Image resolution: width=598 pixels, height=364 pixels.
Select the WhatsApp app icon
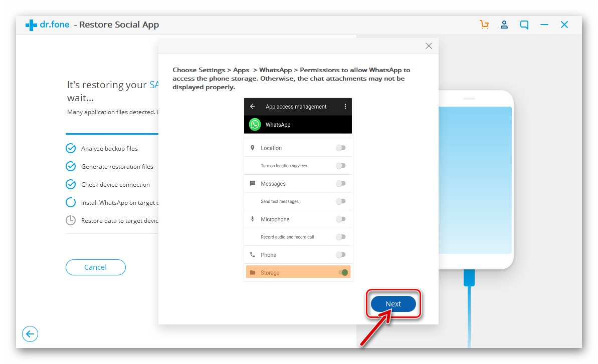click(255, 124)
